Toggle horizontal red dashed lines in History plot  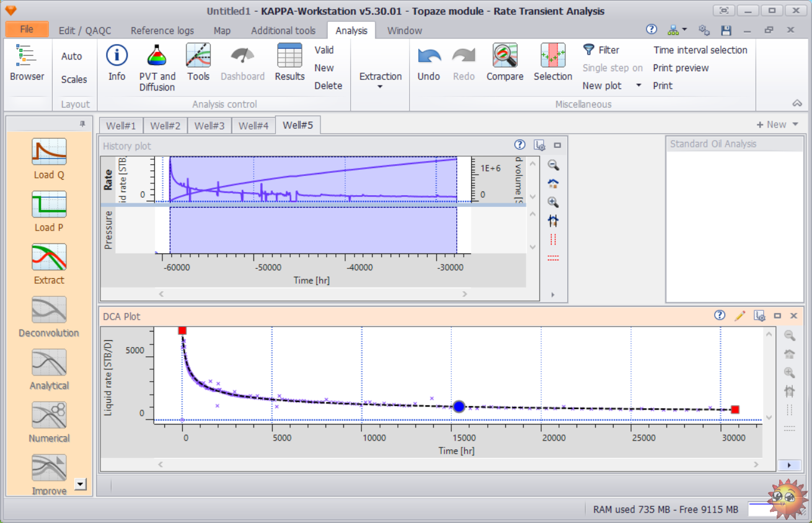pos(554,258)
